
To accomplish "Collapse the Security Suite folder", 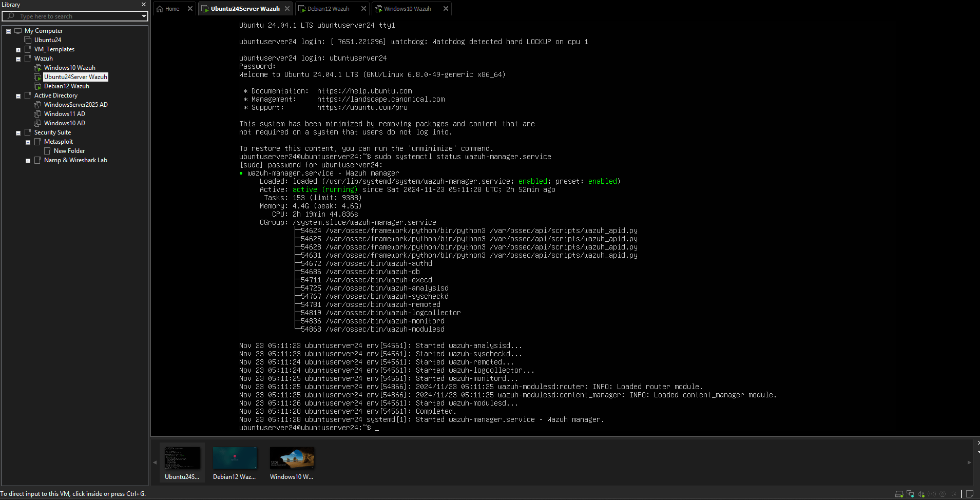I will click(18, 133).
